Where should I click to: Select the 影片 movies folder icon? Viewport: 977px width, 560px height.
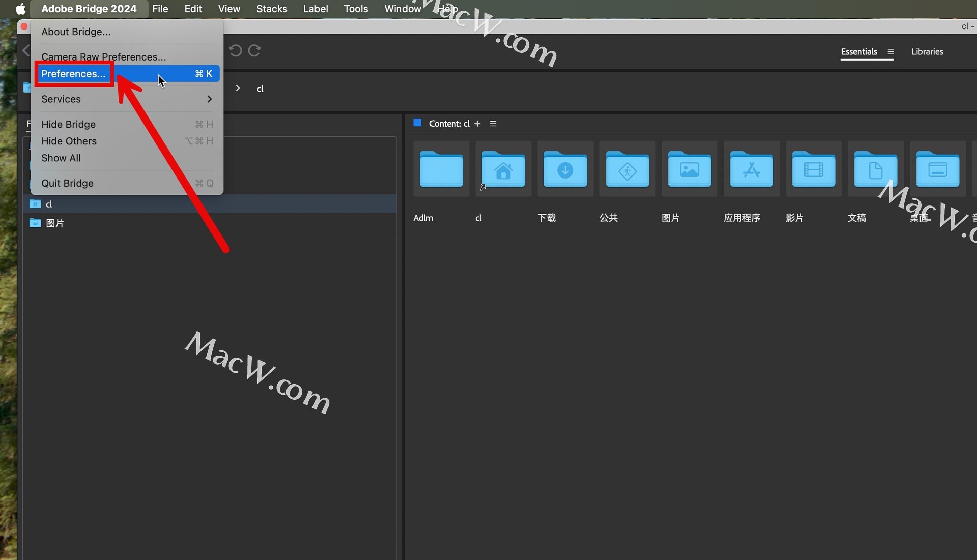tap(814, 169)
